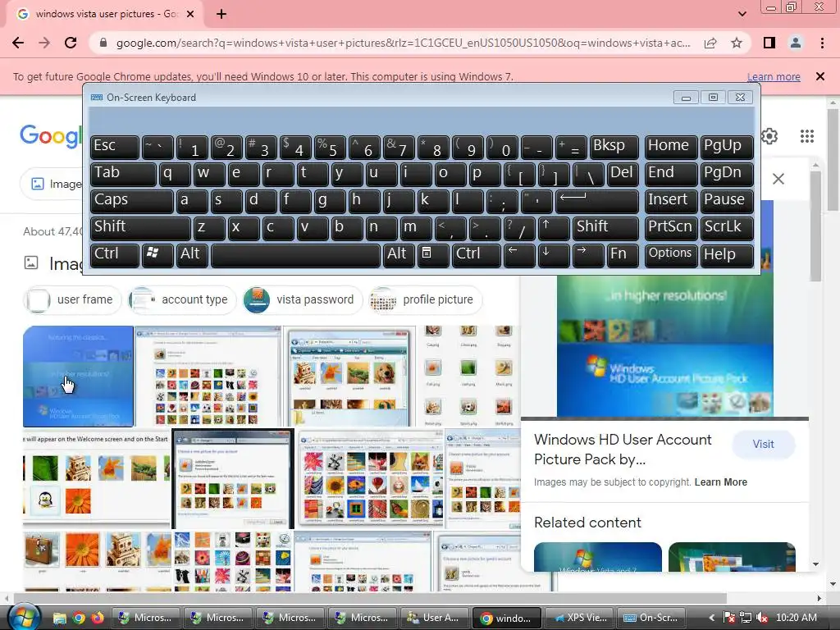Dismiss the Chrome update notification bar
840x630 pixels.
(819, 76)
